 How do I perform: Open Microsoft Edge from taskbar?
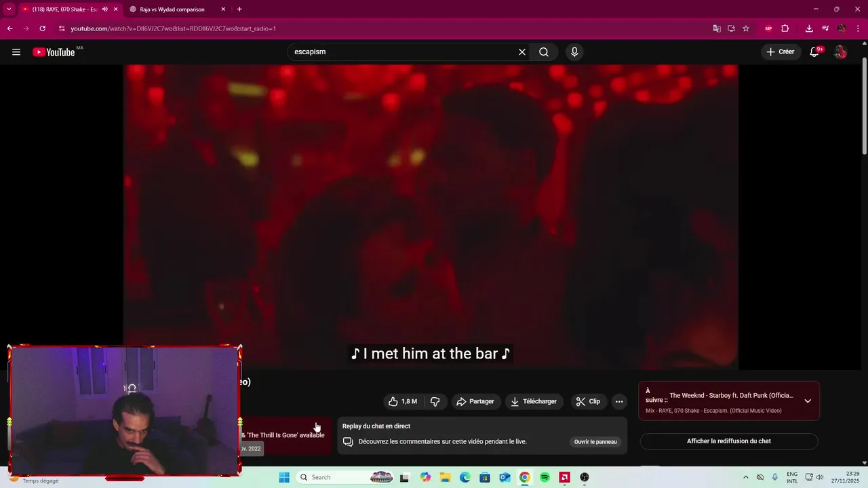tap(465, 477)
